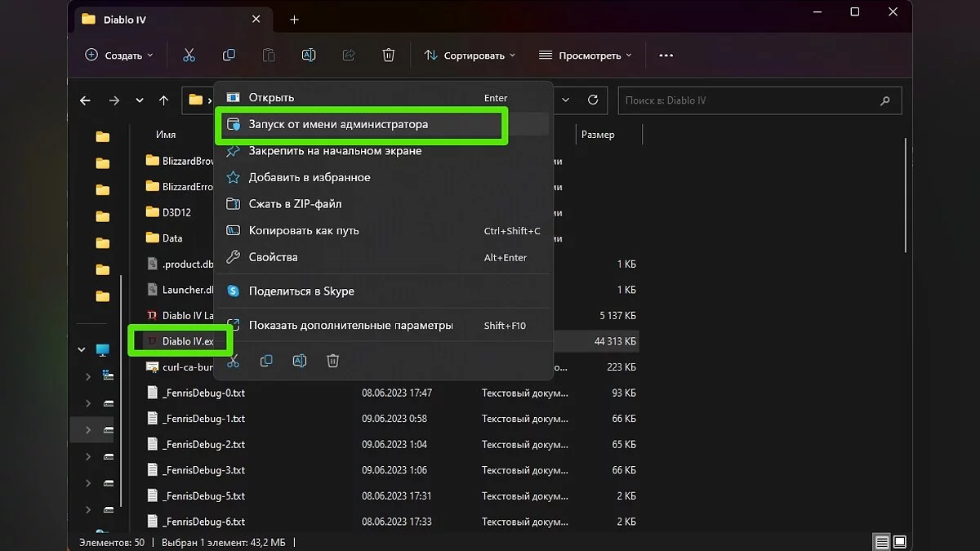Click the Delete trash icon in toolbar
Viewport: 980px width, 551px height.
pyautogui.click(x=389, y=56)
